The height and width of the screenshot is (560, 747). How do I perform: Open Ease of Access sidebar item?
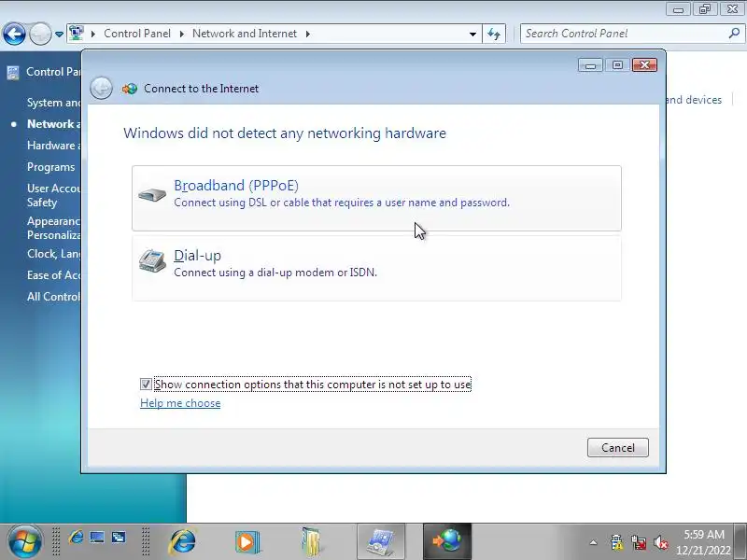click(54, 275)
